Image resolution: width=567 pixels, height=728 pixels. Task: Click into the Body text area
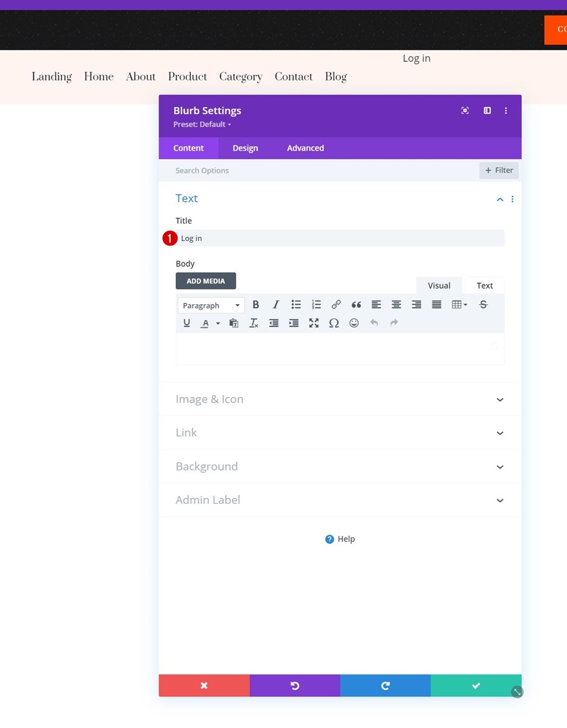point(340,349)
